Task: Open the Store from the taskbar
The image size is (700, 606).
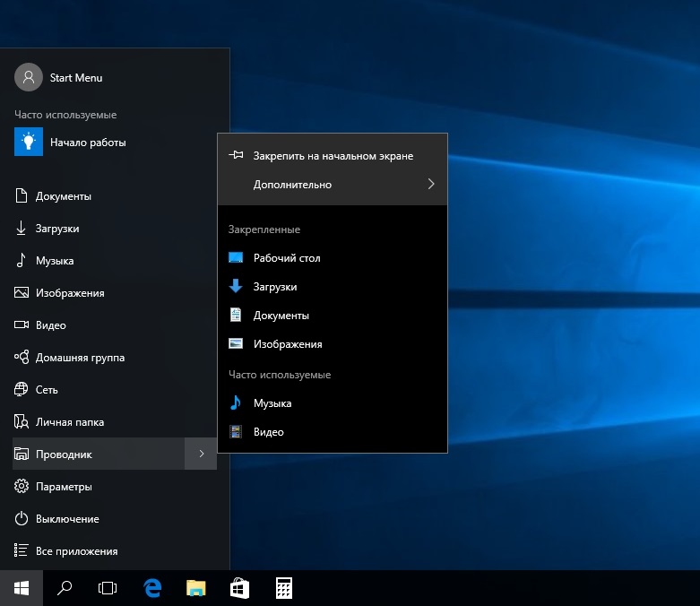Action: pyautogui.click(x=239, y=588)
